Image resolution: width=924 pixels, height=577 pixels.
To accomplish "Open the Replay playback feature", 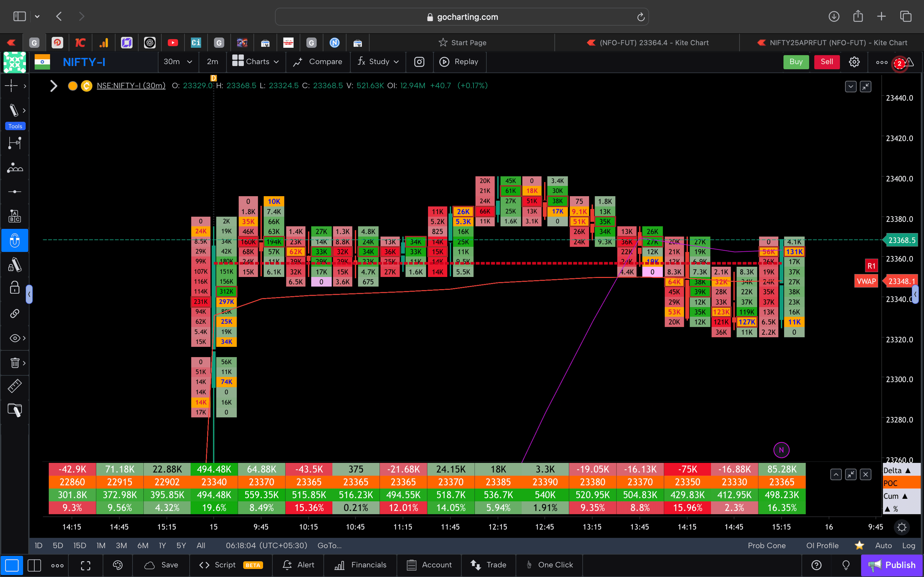I will (x=459, y=61).
